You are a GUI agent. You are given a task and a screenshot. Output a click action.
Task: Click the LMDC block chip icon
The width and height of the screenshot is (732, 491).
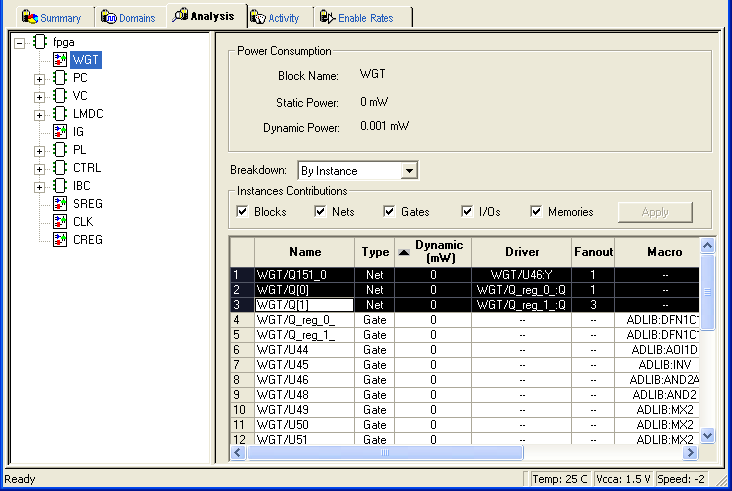[x=60, y=113]
